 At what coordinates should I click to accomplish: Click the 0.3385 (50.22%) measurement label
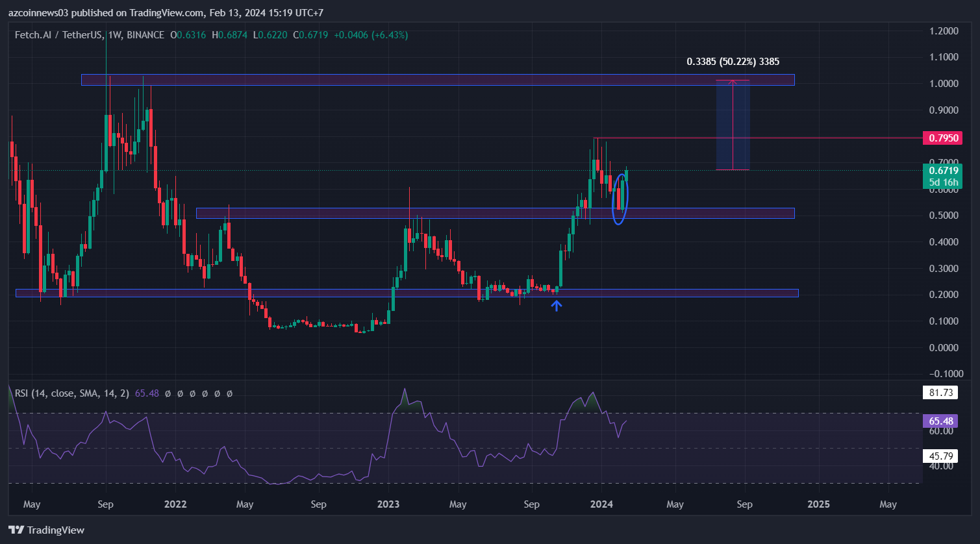[733, 62]
